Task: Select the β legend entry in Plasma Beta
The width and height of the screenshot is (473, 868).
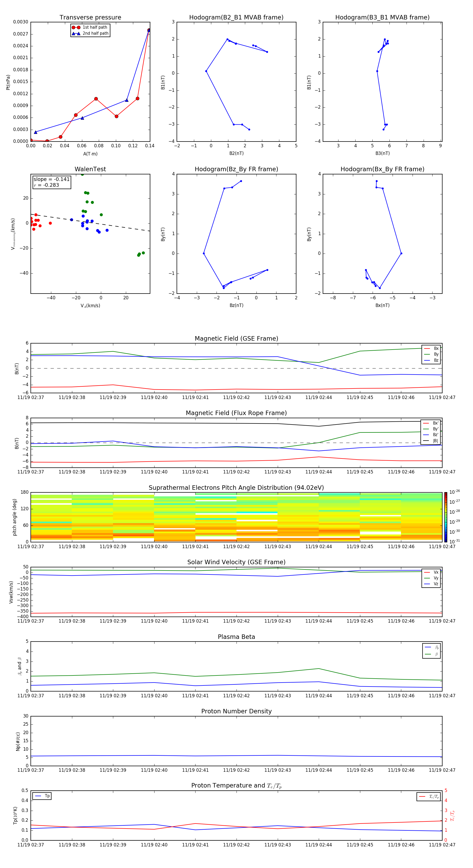Action: pos(431,654)
